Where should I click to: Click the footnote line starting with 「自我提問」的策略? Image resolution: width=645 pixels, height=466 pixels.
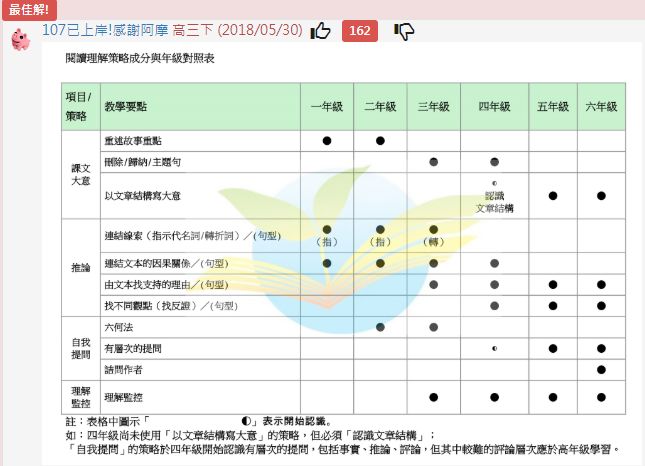point(344,449)
